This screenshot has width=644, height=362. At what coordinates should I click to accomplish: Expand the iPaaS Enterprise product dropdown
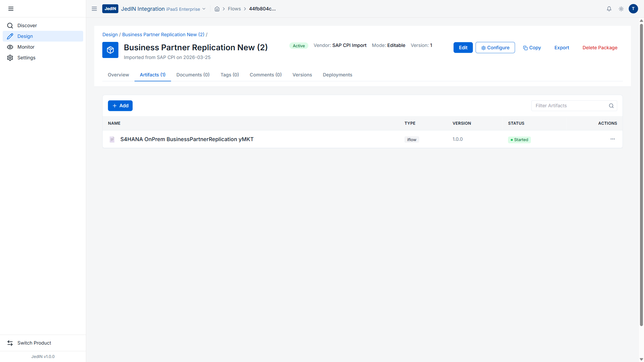click(204, 9)
